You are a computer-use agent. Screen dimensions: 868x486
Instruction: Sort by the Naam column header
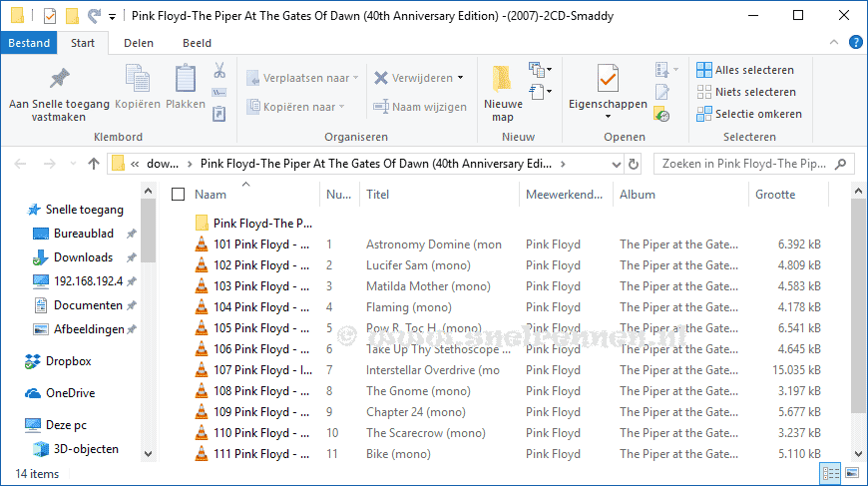[211, 195]
